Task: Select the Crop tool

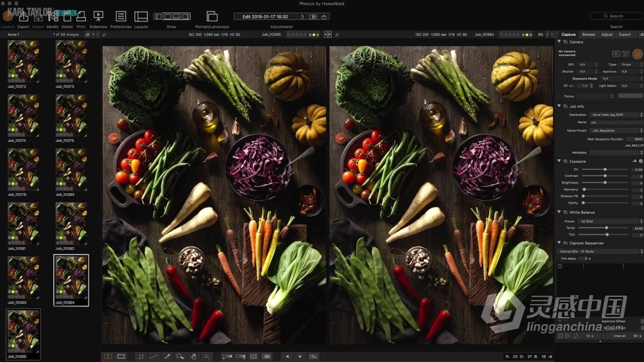Action: point(141,356)
